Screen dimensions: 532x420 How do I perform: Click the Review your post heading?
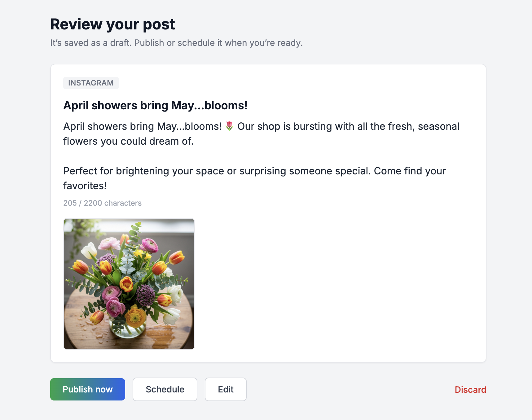112,24
